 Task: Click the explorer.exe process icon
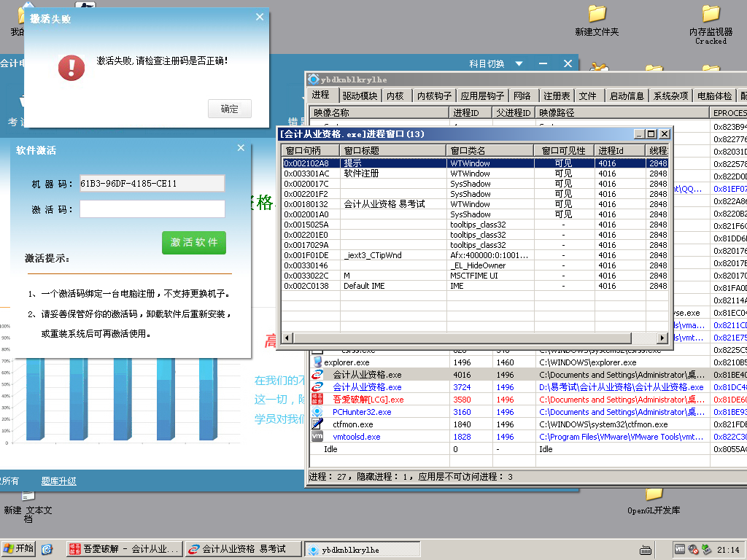coord(317,362)
